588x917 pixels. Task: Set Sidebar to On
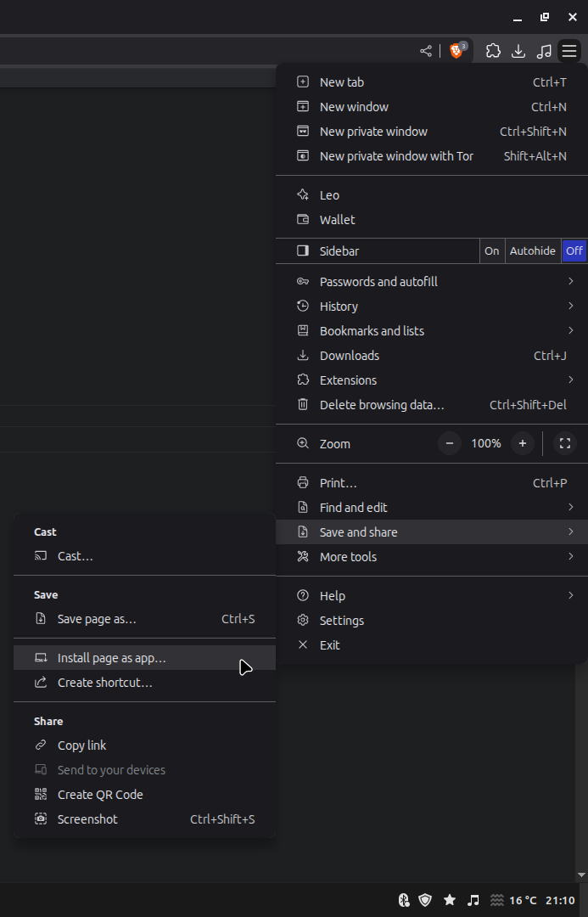[x=492, y=250]
